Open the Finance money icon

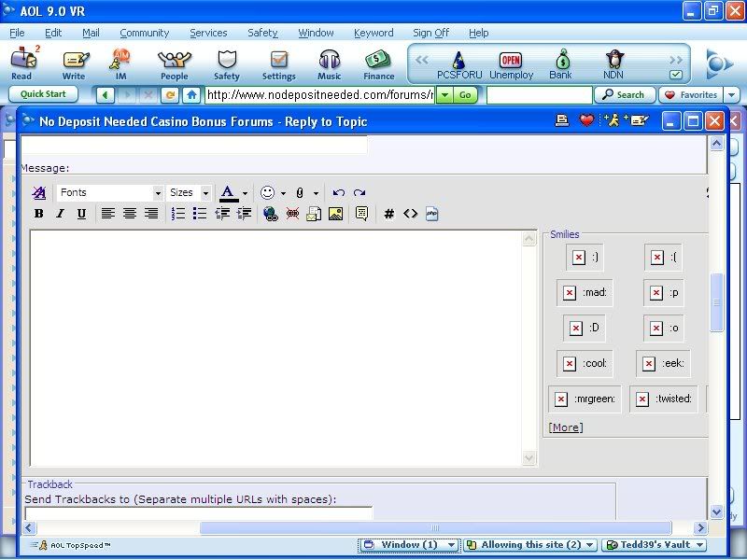[379, 63]
